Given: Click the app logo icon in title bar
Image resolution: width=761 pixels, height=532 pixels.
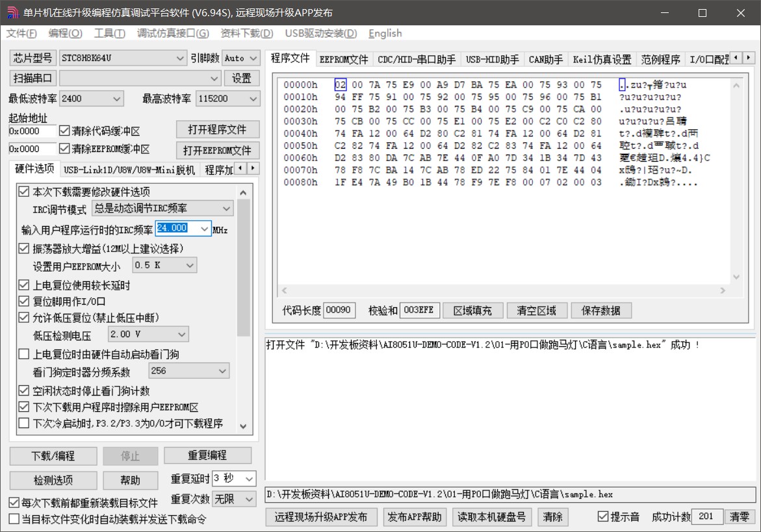Looking at the screenshot, I should tap(12, 13).
